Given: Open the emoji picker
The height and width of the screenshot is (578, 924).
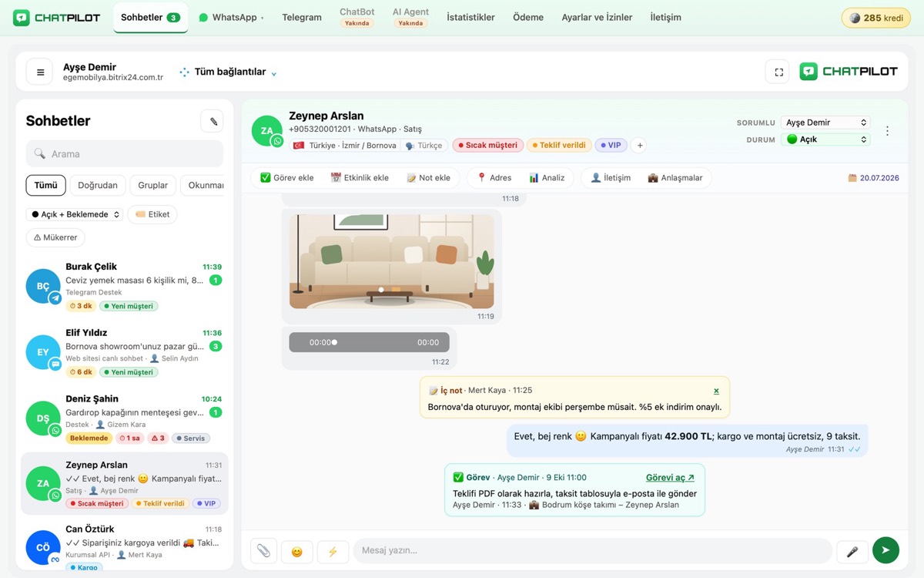Looking at the screenshot, I should 297,551.
